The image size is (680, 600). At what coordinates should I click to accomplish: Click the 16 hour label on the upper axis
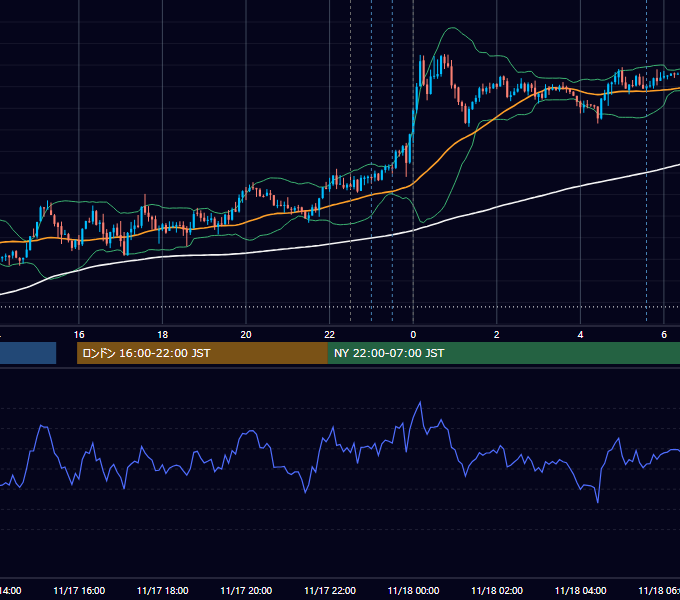pyautogui.click(x=79, y=334)
